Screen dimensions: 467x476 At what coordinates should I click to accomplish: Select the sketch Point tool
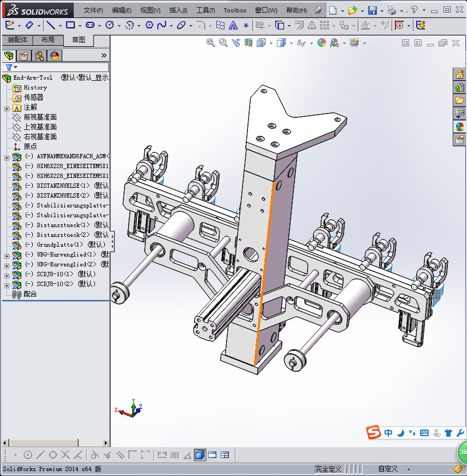[x=246, y=26]
